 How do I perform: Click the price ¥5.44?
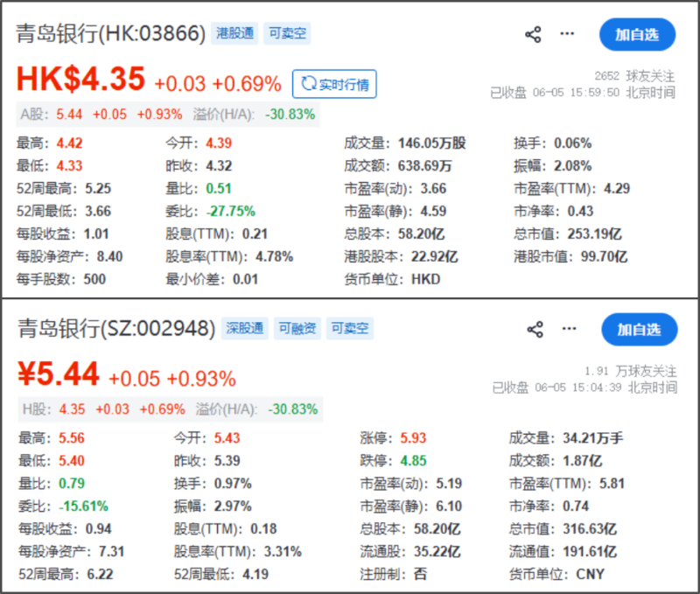(x=59, y=374)
